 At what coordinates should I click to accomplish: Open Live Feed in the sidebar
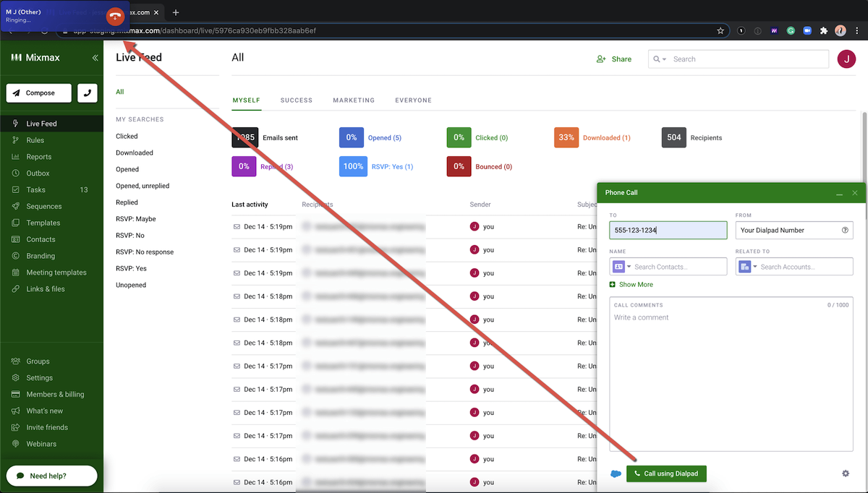(x=51, y=124)
